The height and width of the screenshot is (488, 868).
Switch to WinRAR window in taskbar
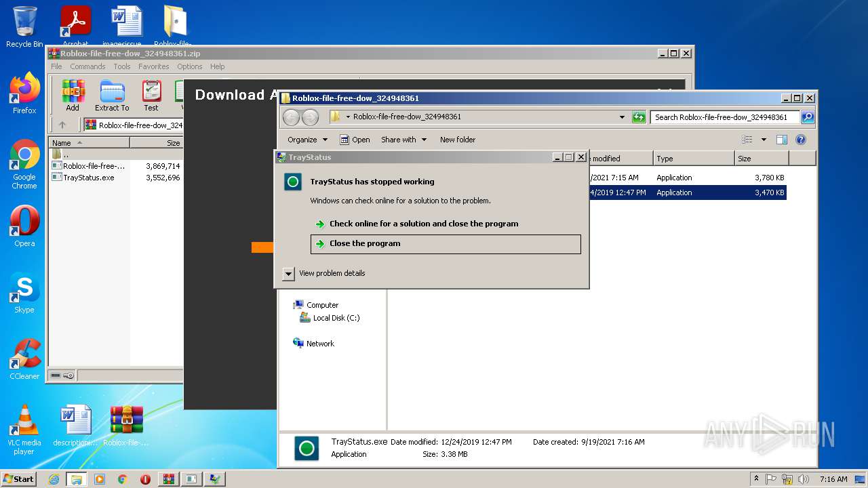coord(168,479)
